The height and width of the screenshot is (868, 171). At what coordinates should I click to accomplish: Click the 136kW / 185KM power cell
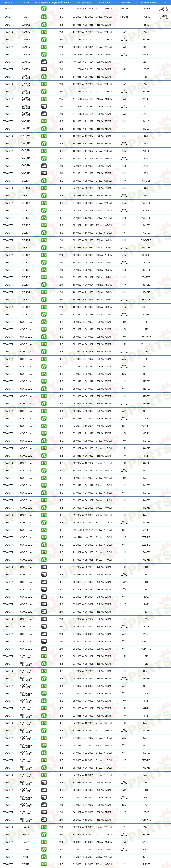click(104, 277)
